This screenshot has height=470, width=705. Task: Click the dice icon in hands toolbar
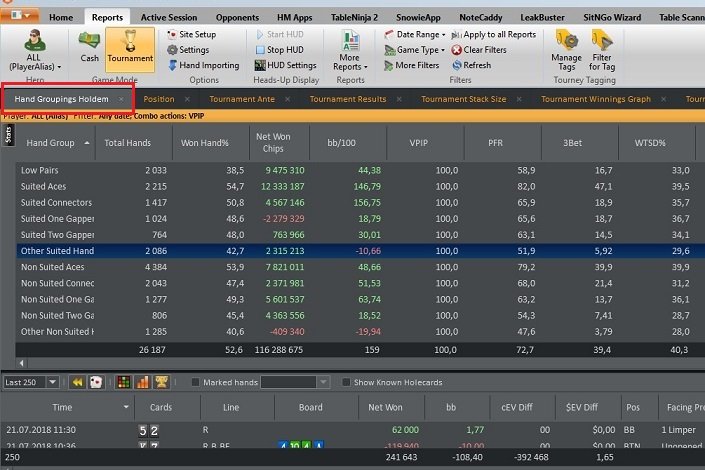(x=96, y=382)
